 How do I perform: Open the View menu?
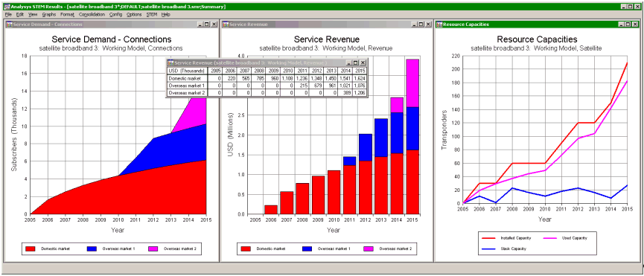pyautogui.click(x=33, y=14)
